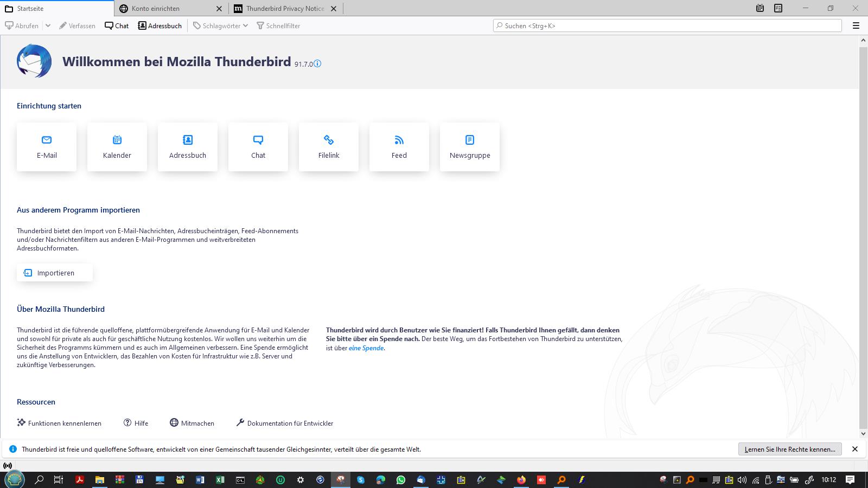Configure a Chat account from setup cards

coord(258,147)
